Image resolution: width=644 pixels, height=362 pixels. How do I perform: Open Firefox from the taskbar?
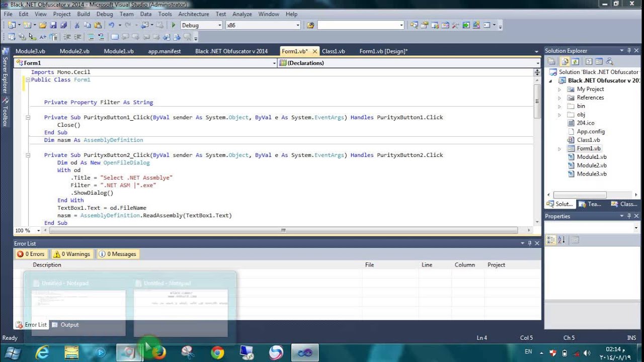coord(159,352)
